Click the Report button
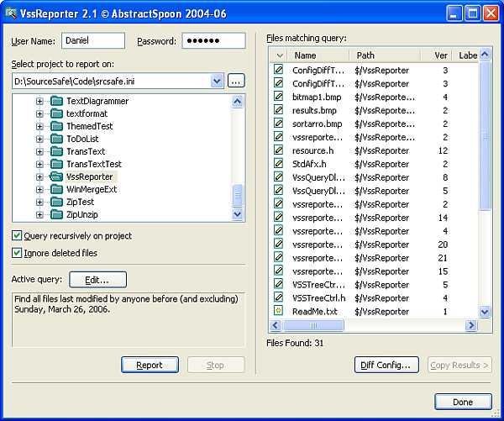 [150, 365]
